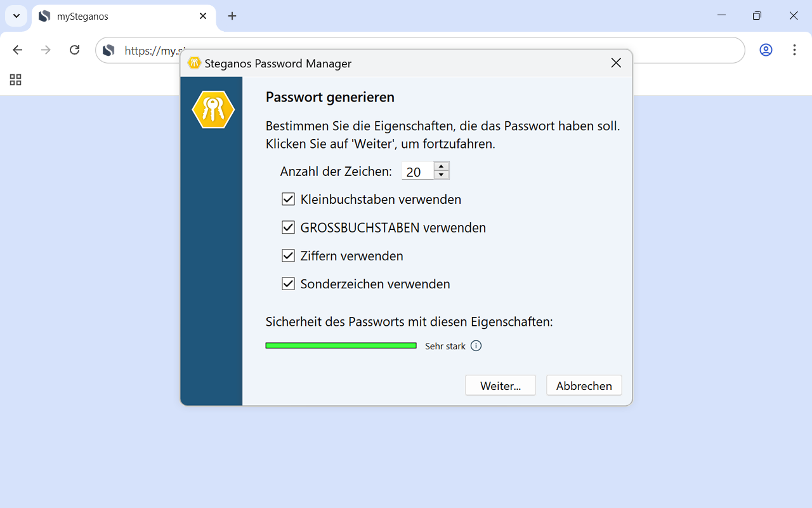Click the apps grid icon in bookmarks bar
This screenshot has width=812, height=508.
[16, 80]
